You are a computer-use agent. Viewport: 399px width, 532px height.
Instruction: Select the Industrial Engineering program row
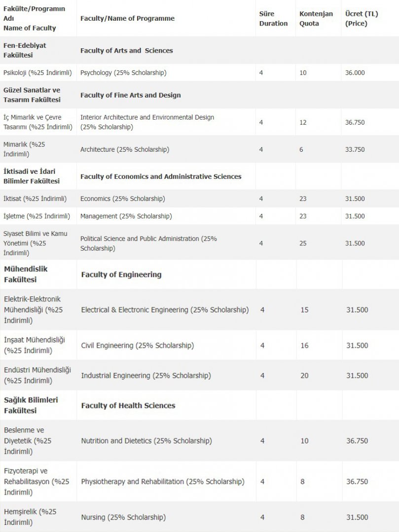coord(145,375)
